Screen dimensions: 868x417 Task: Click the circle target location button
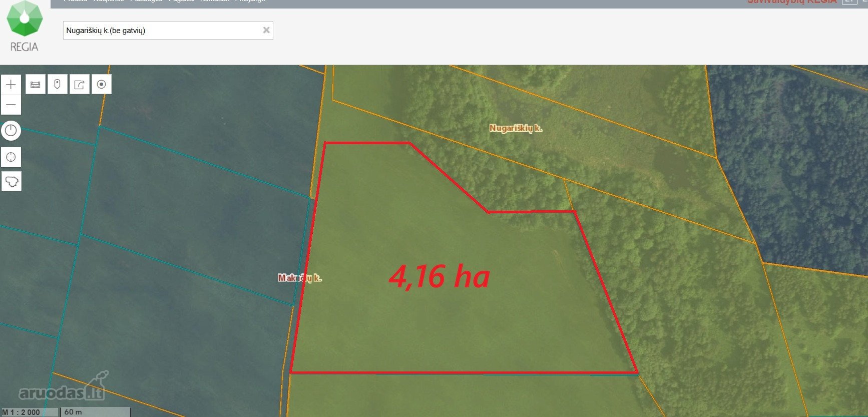[x=102, y=85]
